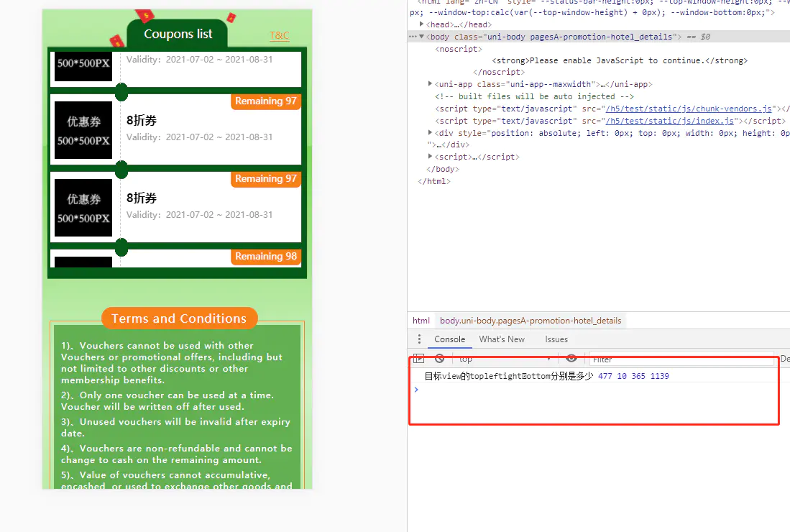Click the console prompt arrow
The image size is (790, 532).
[x=416, y=390]
